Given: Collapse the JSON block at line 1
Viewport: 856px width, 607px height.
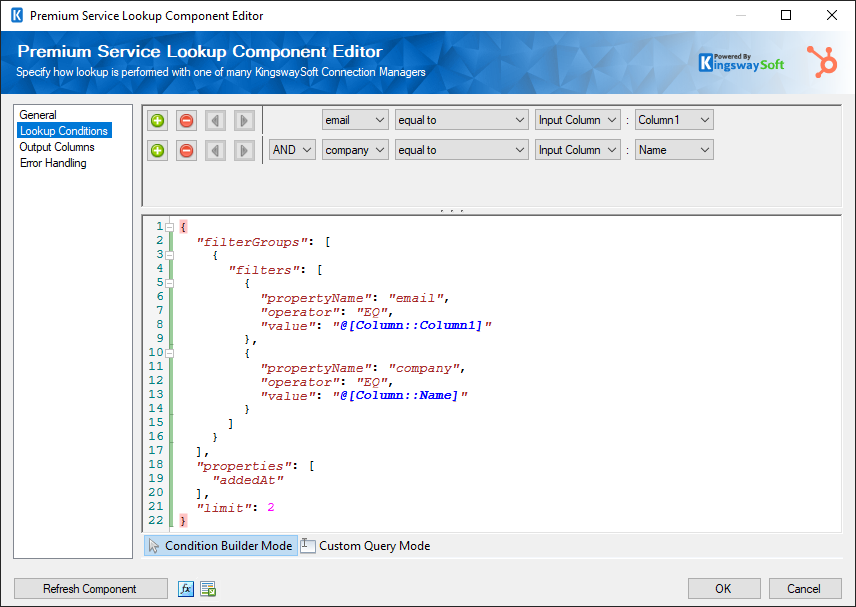Looking at the screenshot, I should [x=170, y=227].
